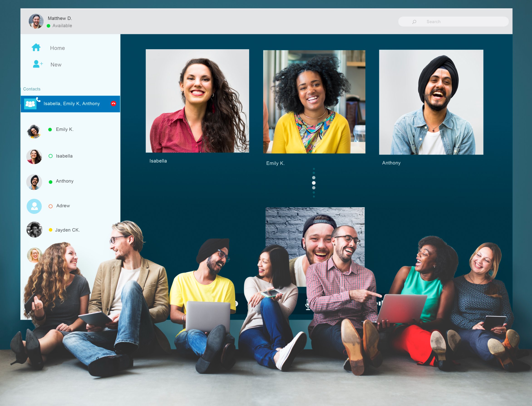The height and width of the screenshot is (406, 532).
Task: Click the phone handset icon beside the call entry
Action: pyautogui.click(x=39, y=100)
